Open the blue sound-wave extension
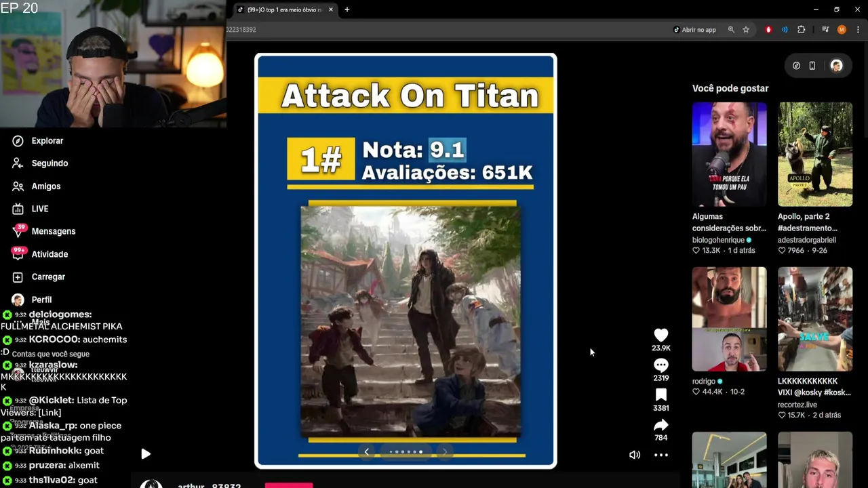Screen dimensions: 868x488 tap(785, 30)
